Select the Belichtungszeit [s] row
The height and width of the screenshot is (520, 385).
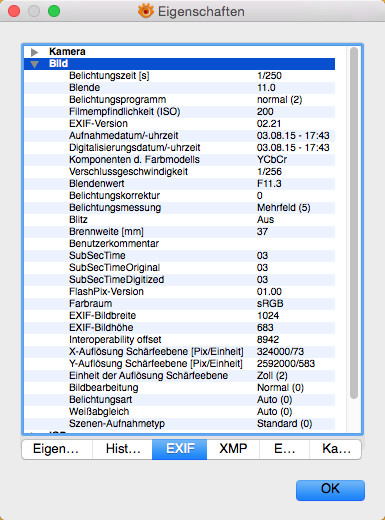point(179,76)
